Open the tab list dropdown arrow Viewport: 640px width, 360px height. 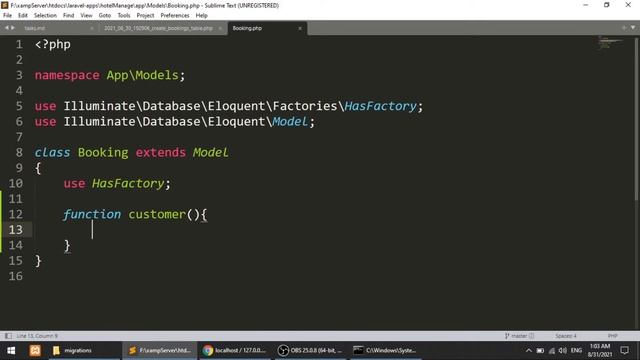[633, 28]
